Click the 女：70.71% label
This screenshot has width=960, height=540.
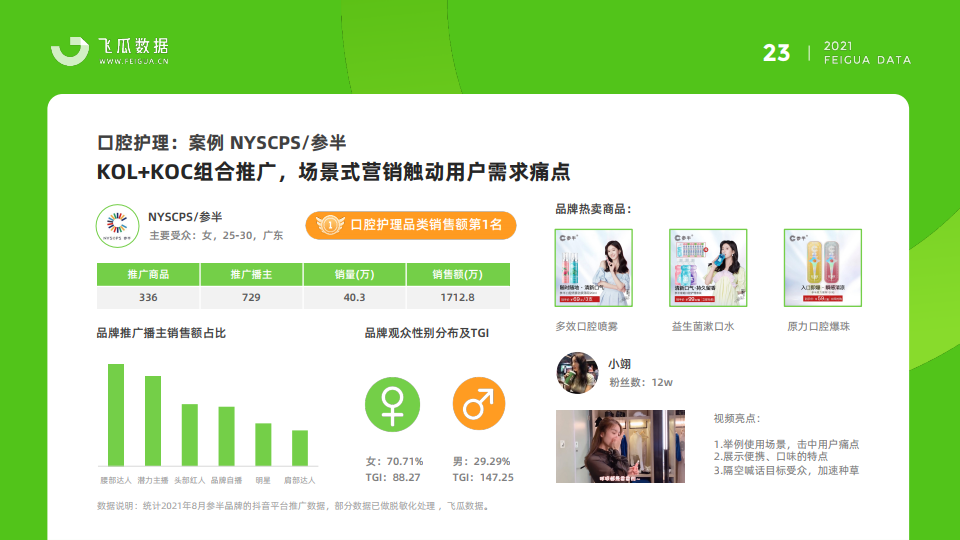point(394,461)
